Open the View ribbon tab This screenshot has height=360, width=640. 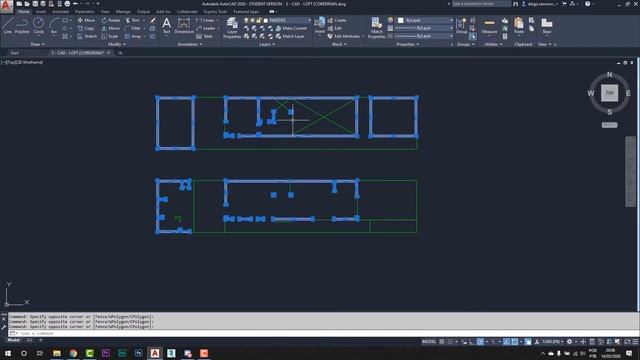point(105,12)
